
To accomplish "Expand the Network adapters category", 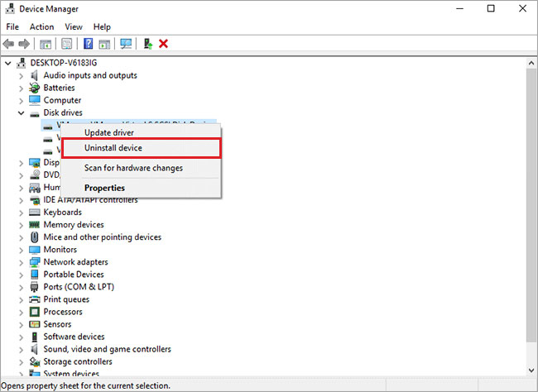I will point(22,262).
